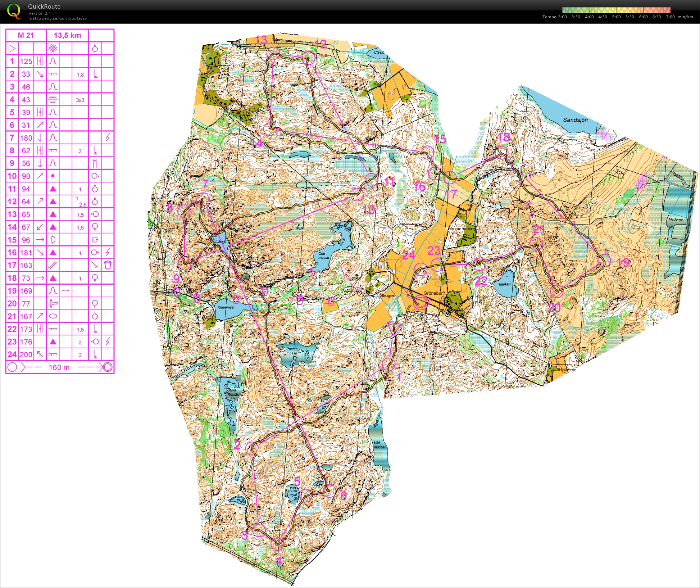Click the northwest arrow in row 24

pos(40,354)
